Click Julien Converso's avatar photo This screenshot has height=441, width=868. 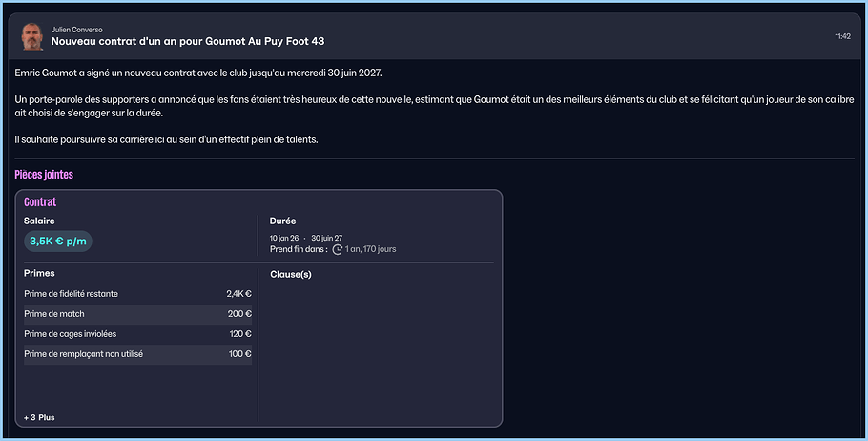[x=31, y=36]
